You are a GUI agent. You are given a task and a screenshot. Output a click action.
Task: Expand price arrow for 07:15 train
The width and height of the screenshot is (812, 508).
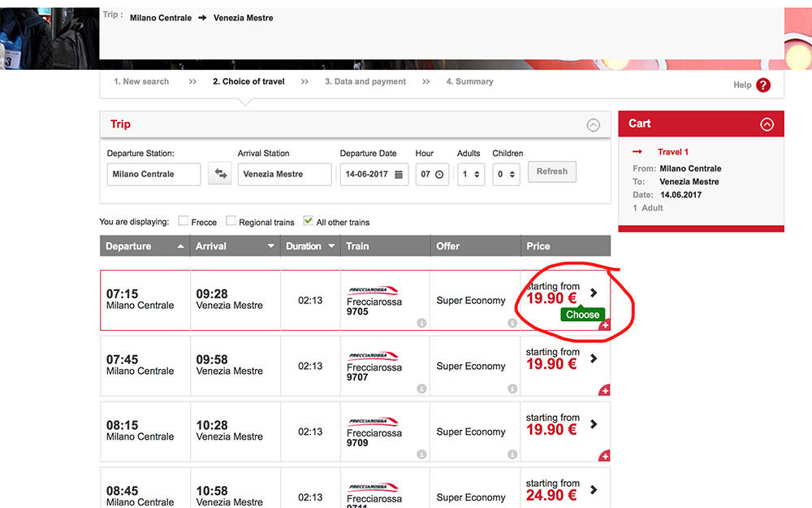pos(594,293)
